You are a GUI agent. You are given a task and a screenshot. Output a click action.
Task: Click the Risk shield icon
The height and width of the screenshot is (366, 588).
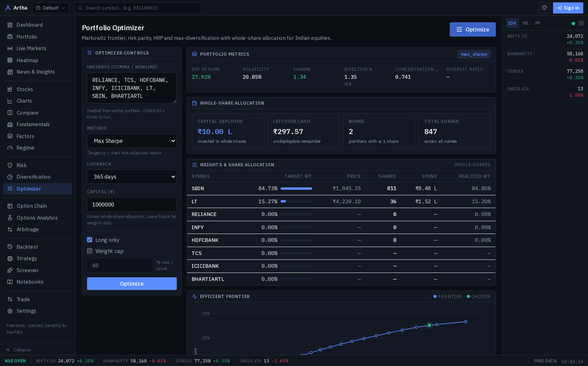pos(10,165)
